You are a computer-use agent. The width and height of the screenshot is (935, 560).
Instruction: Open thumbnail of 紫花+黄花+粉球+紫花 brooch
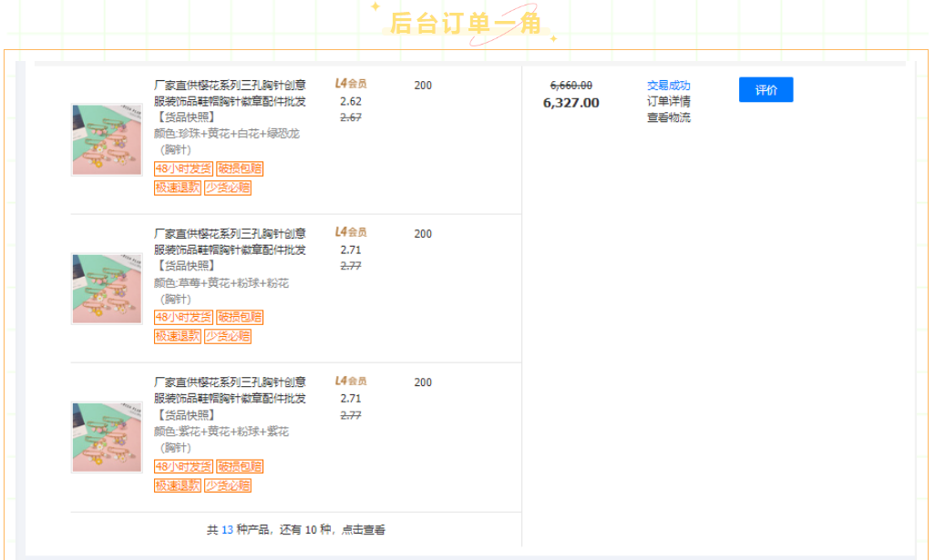[x=107, y=437]
